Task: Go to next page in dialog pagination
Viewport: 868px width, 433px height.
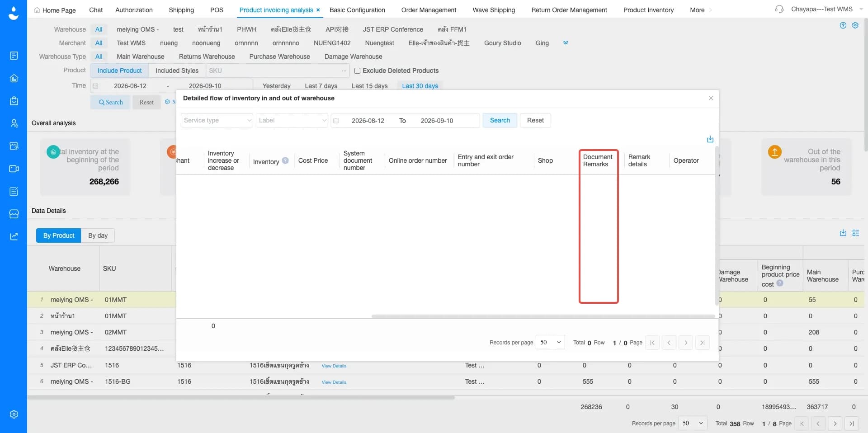Action: (x=686, y=343)
